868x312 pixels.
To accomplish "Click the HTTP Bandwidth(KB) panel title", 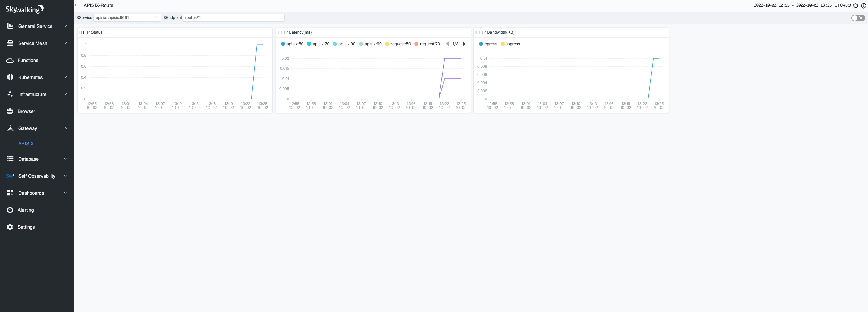I will (495, 32).
